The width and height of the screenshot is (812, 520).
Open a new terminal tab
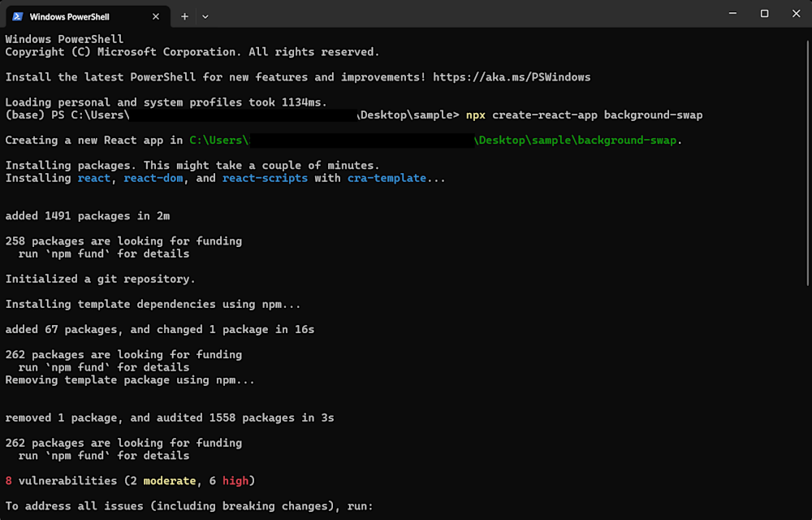click(184, 16)
